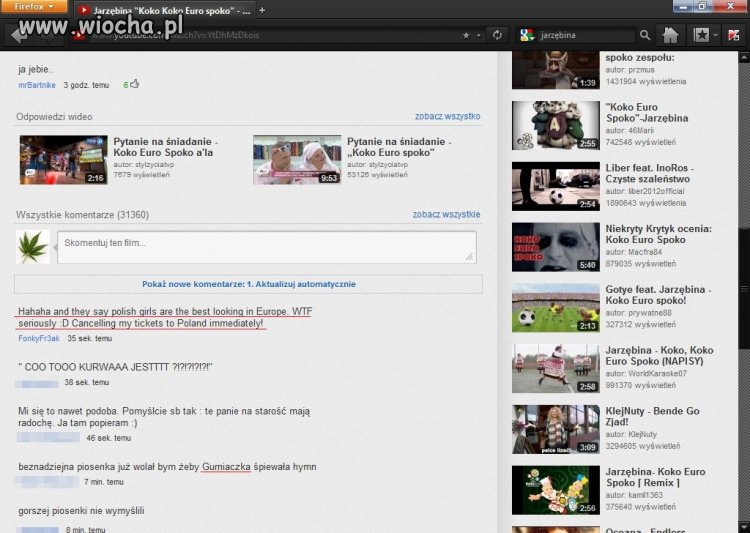This screenshot has width=750, height=533.
Task: Go to the home page icon
Action: (x=670, y=35)
